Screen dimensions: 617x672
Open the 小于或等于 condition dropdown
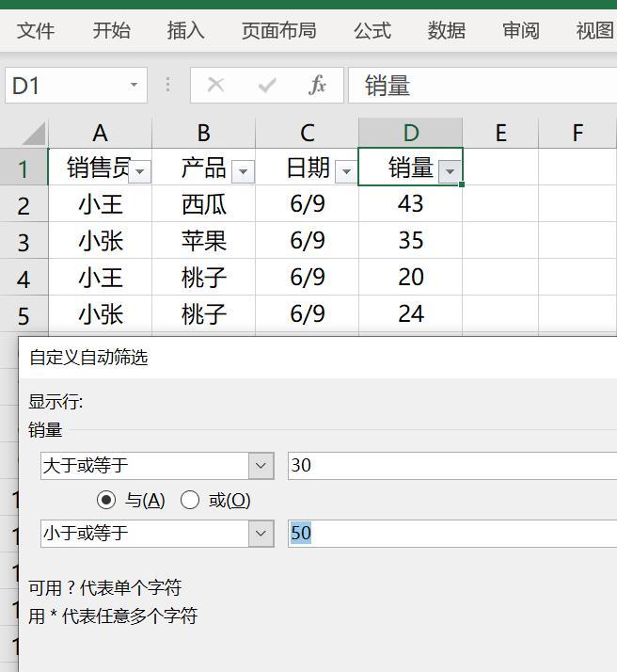pyautogui.click(x=261, y=534)
